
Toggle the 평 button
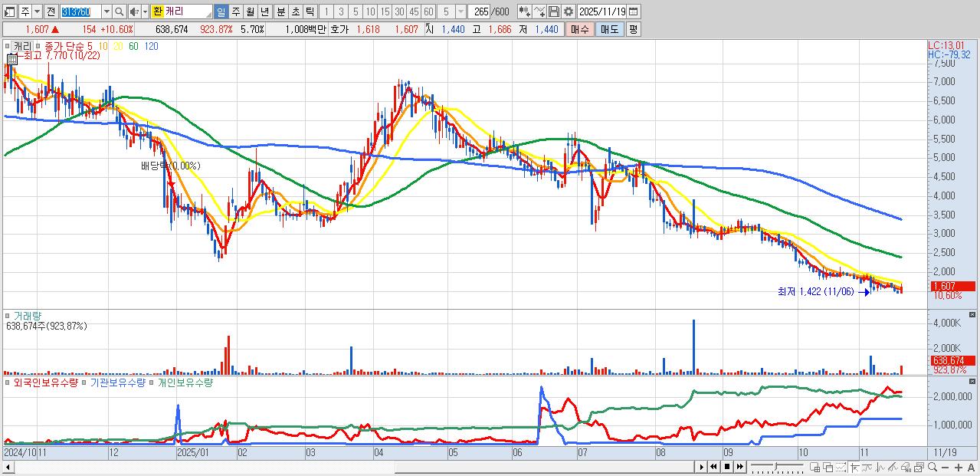click(x=633, y=29)
